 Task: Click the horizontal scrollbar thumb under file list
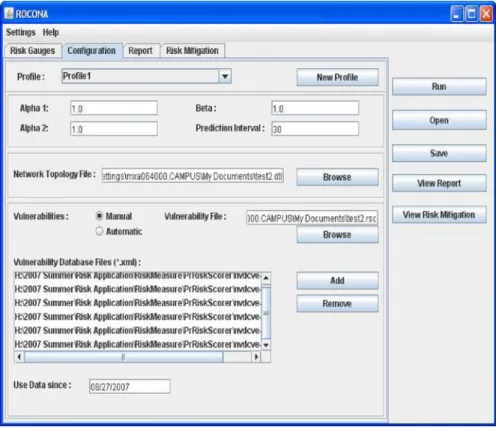tap(124, 357)
